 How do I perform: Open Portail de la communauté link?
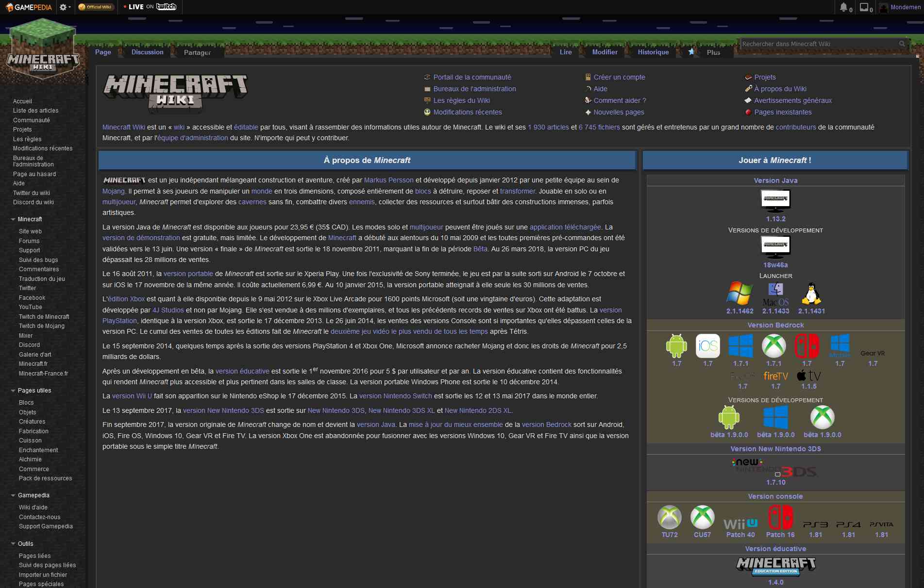pyautogui.click(x=472, y=77)
